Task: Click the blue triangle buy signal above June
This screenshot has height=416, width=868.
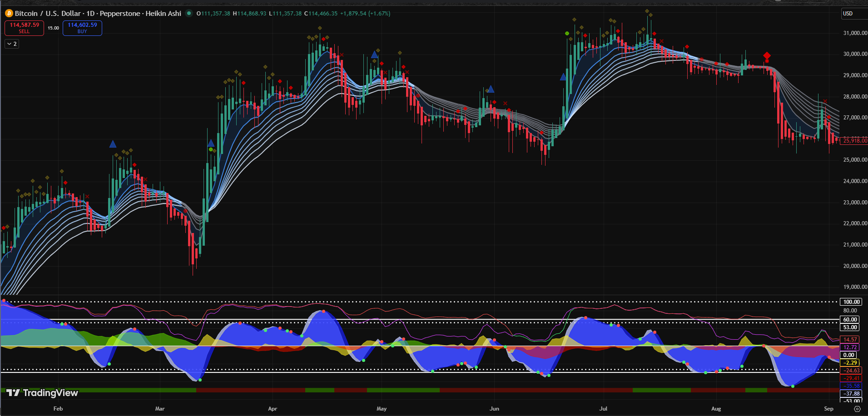Action: coord(491,89)
